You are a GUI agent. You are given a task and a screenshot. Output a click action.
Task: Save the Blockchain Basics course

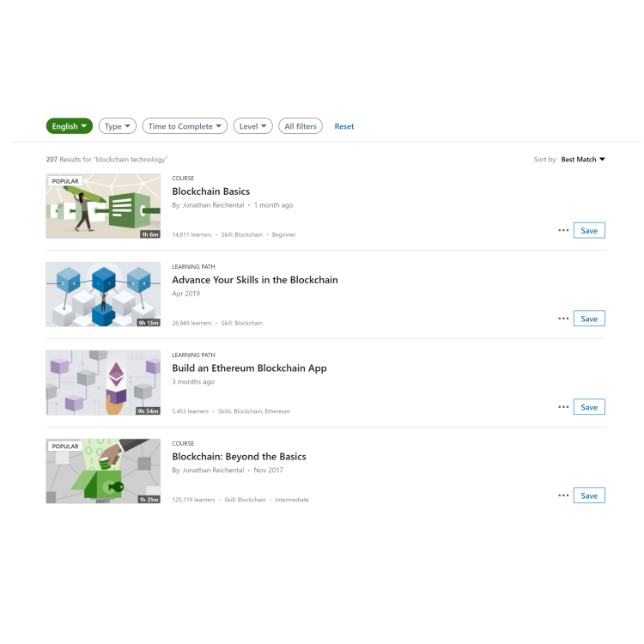[589, 230]
